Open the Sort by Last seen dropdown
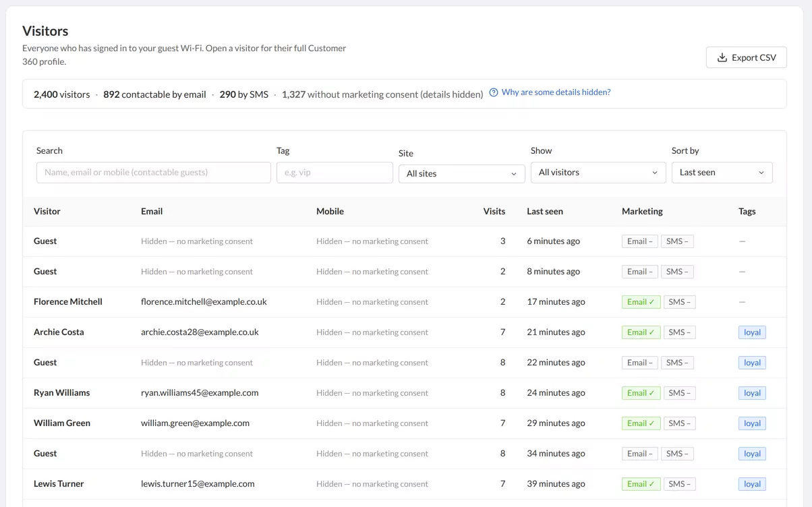The image size is (812, 507). pos(722,173)
